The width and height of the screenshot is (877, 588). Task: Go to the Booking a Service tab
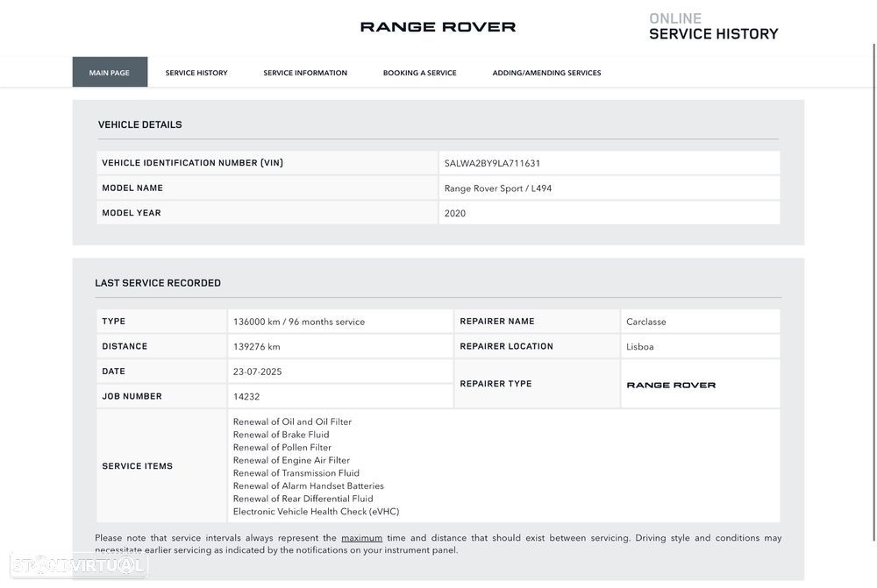tap(419, 73)
